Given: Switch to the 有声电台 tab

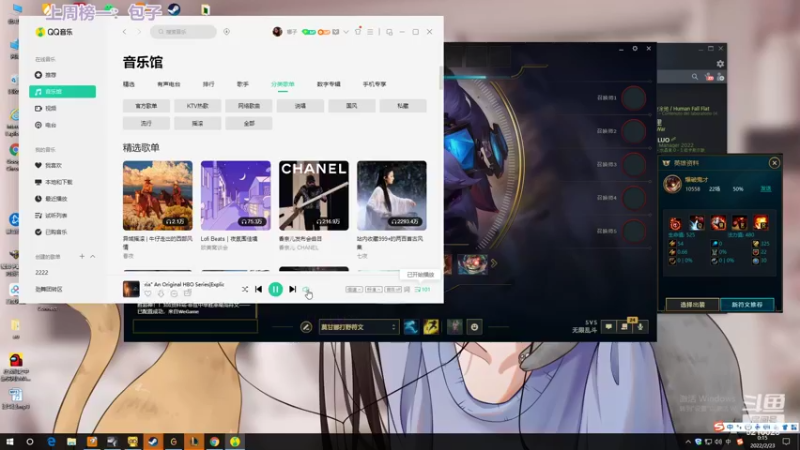Looking at the screenshot, I should pos(169,84).
